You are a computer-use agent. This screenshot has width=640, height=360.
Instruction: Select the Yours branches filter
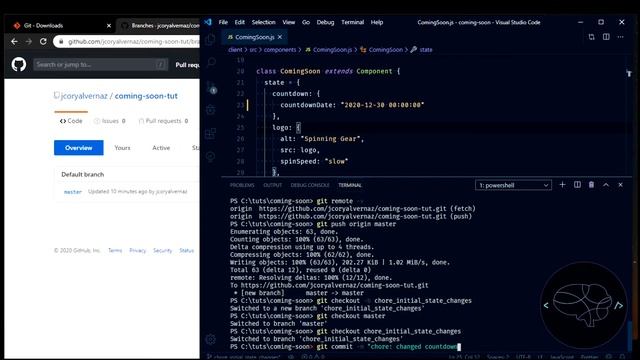(x=122, y=148)
